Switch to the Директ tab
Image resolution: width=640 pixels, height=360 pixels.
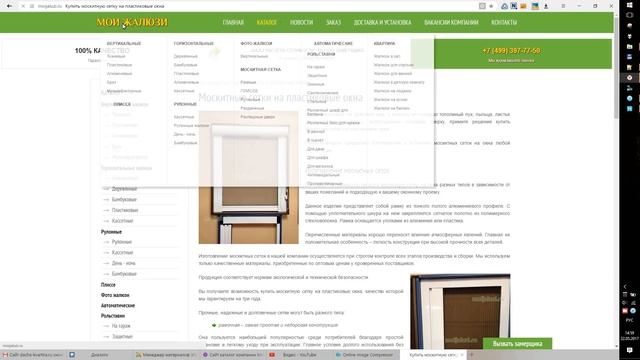pyautogui.click(x=99, y=355)
